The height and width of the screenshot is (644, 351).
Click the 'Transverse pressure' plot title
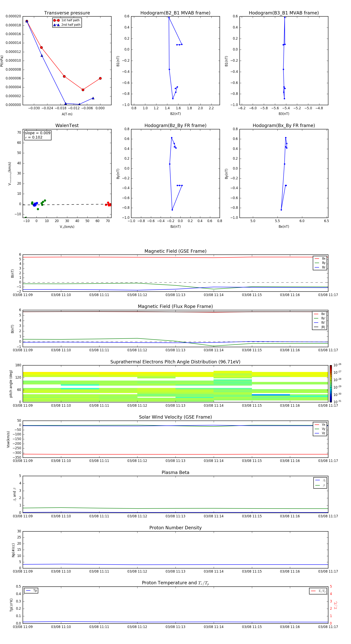(x=67, y=13)
